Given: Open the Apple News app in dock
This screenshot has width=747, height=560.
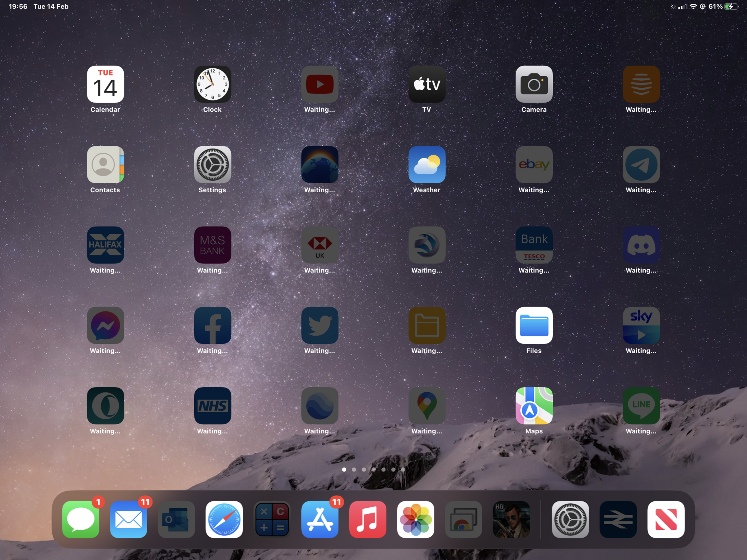Looking at the screenshot, I should click(666, 519).
